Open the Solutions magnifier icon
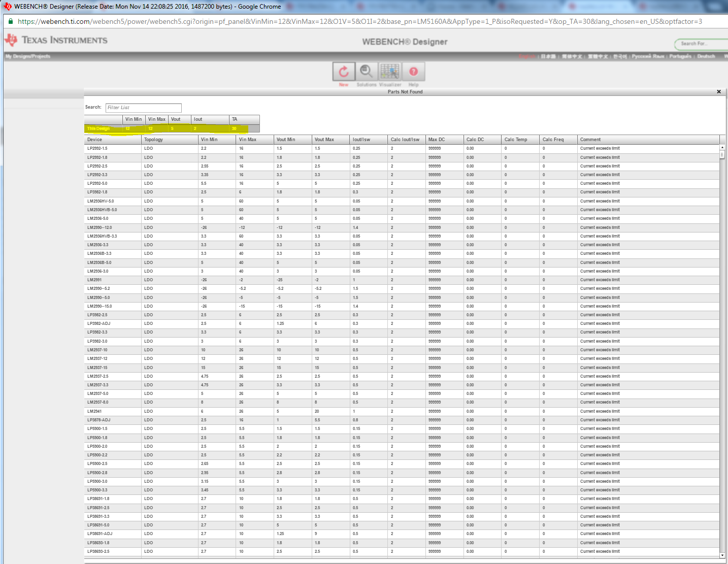The height and width of the screenshot is (564, 728). (367, 72)
